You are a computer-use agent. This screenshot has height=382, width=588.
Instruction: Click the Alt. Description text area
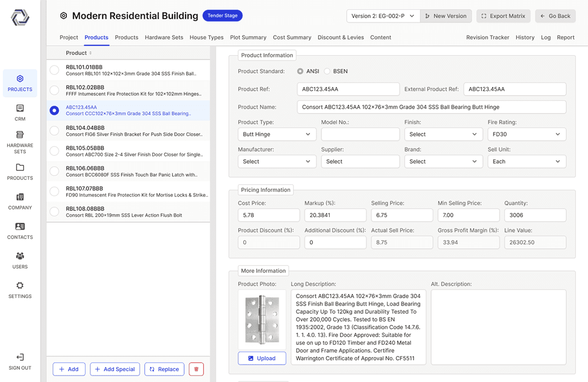498,327
